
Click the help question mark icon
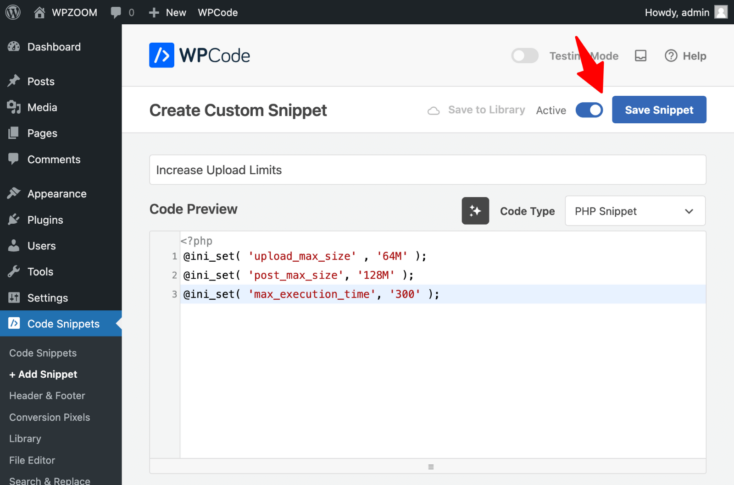click(x=671, y=56)
